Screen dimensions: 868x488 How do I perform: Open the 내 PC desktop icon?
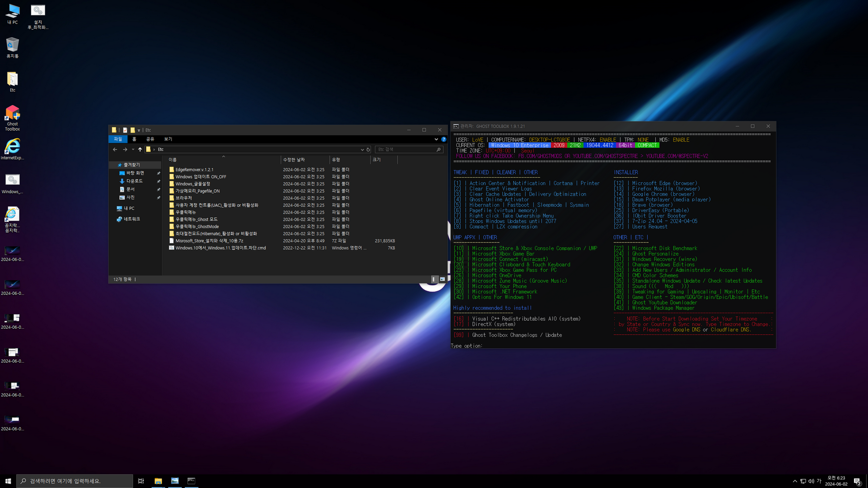pyautogui.click(x=12, y=14)
